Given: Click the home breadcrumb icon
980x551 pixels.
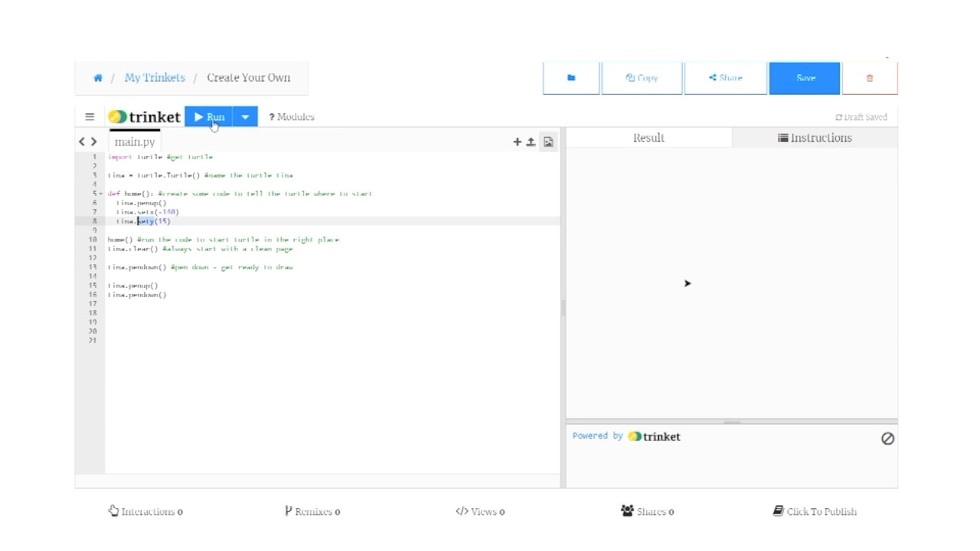Looking at the screenshot, I should [x=98, y=77].
